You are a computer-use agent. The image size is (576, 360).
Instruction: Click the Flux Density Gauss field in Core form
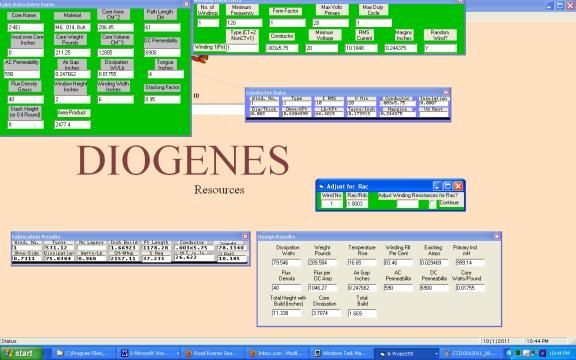[25, 99]
